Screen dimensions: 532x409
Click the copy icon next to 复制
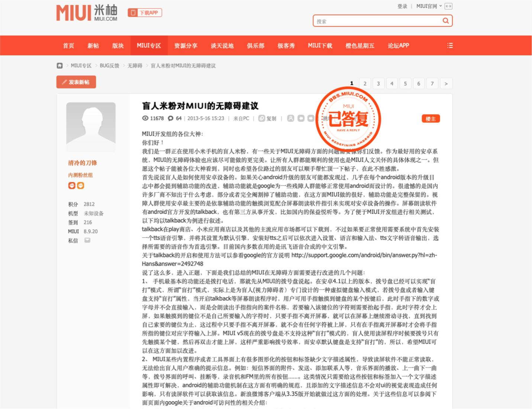click(262, 118)
